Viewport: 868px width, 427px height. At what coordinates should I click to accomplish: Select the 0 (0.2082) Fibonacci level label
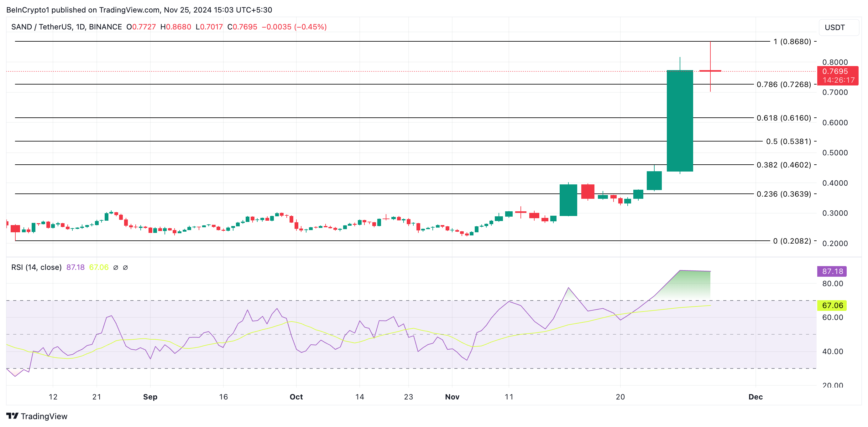point(792,241)
